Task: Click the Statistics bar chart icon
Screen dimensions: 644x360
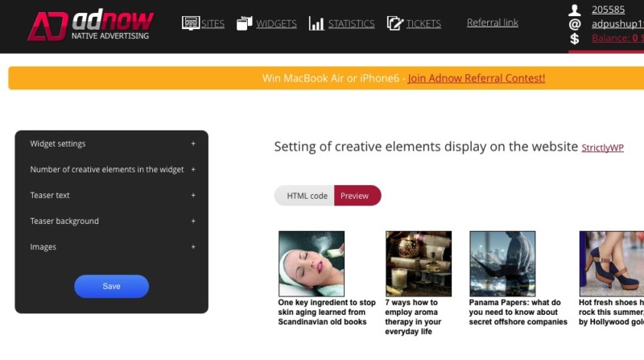Action: click(x=316, y=23)
